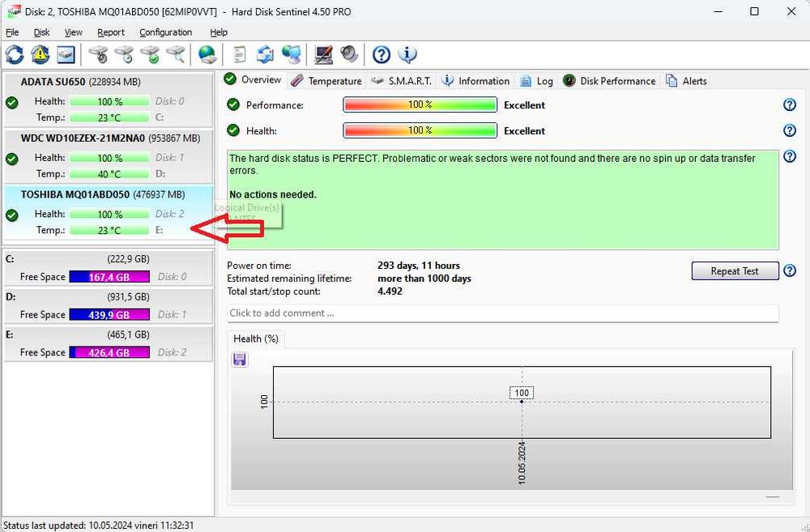Open the Help menu

(x=219, y=32)
